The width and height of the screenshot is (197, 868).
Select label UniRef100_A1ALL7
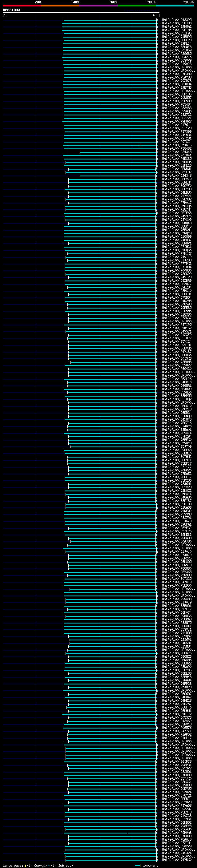click(177, 737)
